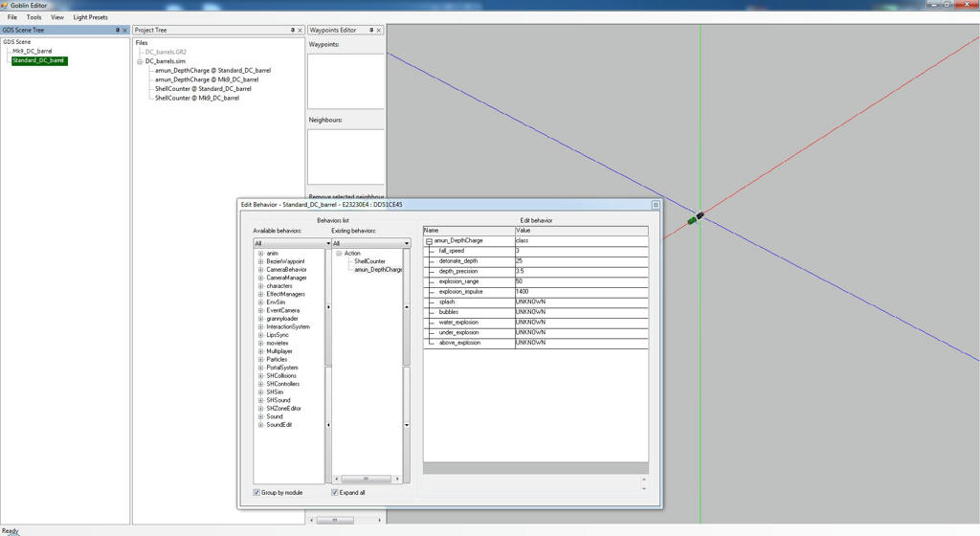Close the Project Tree panel

point(301,30)
